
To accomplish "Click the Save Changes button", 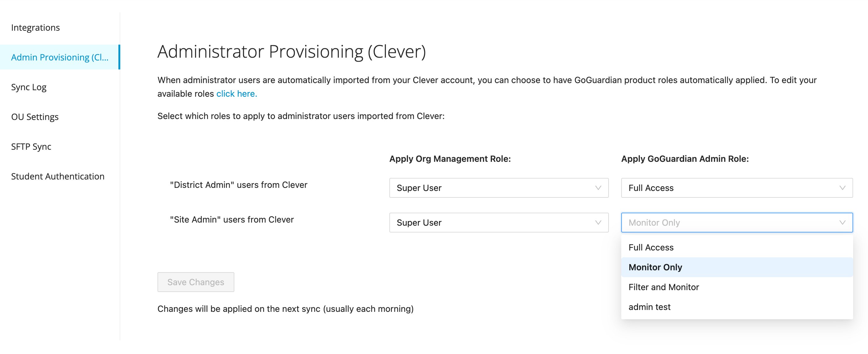I will coord(196,282).
